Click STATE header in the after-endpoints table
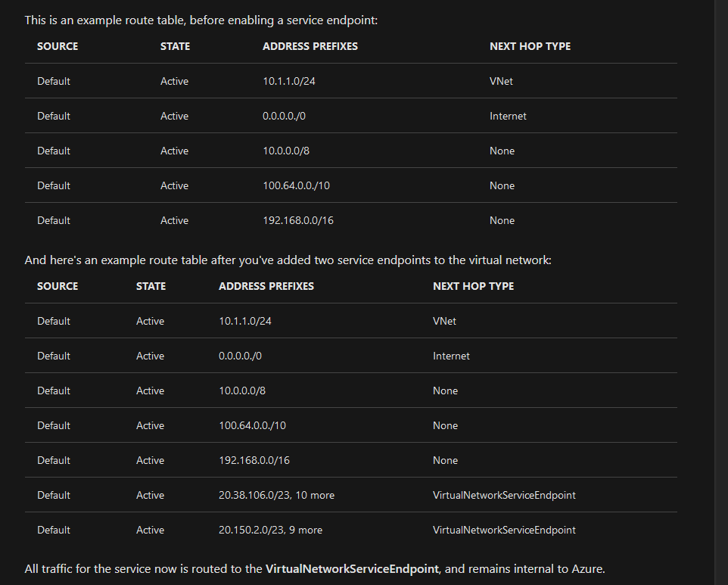The image size is (728, 585). click(151, 286)
